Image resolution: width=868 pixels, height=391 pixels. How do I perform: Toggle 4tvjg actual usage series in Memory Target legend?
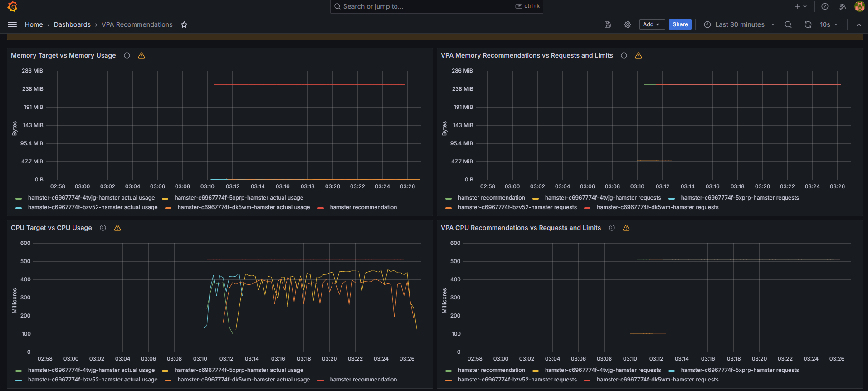point(91,198)
